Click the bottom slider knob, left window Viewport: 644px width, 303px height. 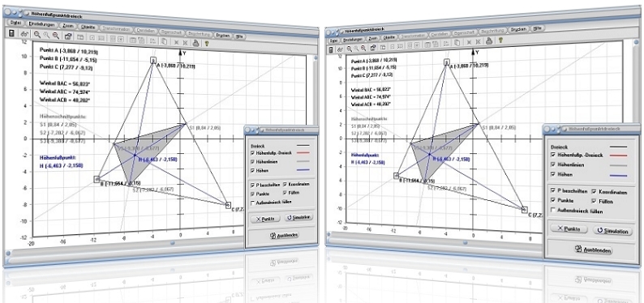pyautogui.click(x=173, y=243)
